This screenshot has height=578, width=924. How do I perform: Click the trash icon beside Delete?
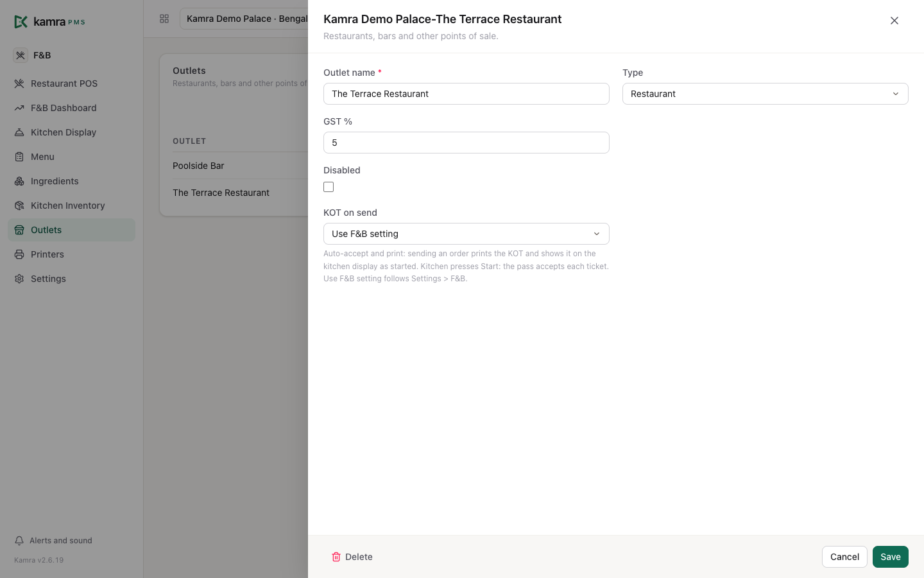pos(336,557)
